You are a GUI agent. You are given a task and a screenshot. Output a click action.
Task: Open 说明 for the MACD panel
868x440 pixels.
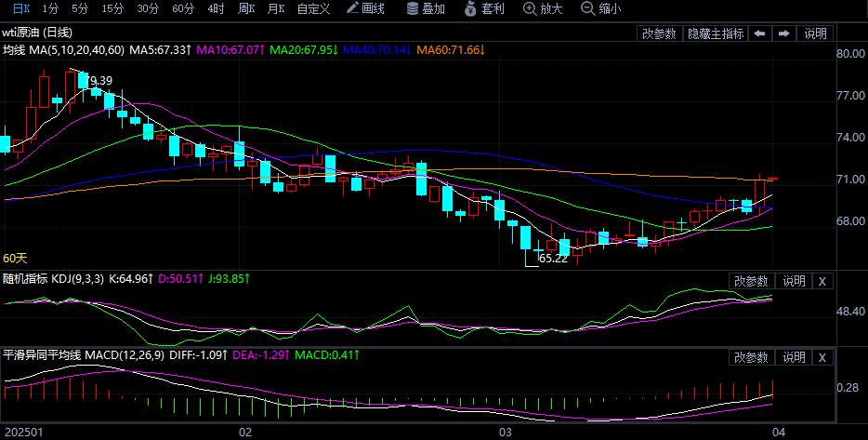pos(794,357)
